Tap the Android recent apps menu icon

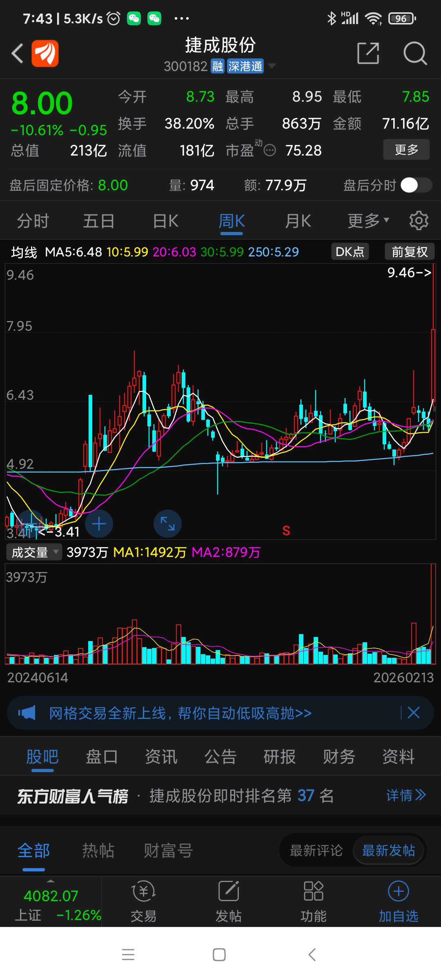click(128, 955)
